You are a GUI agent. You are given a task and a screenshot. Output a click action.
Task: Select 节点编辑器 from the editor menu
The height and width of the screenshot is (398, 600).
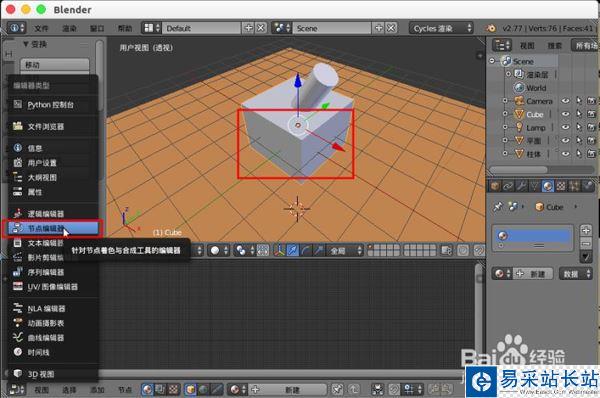click(x=53, y=228)
